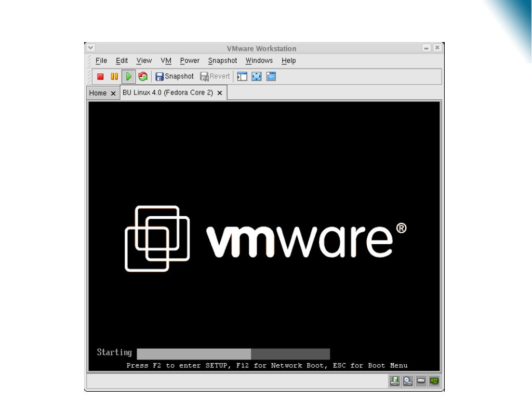This screenshot has width=532, height=399.
Task: Click the Reset virtual machine icon
Action: (143, 77)
